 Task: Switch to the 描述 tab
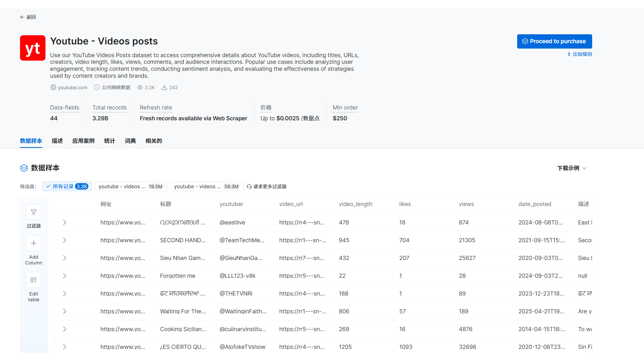[x=57, y=141]
